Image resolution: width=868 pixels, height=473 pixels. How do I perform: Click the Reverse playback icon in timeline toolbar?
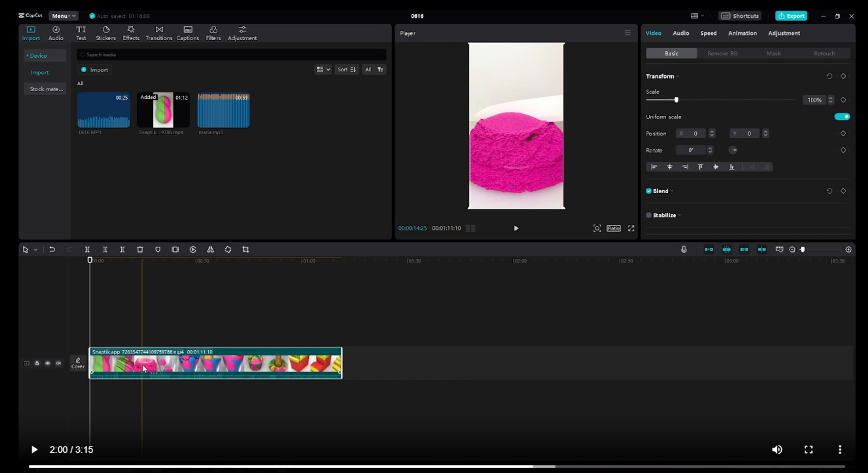[x=193, y=250]
